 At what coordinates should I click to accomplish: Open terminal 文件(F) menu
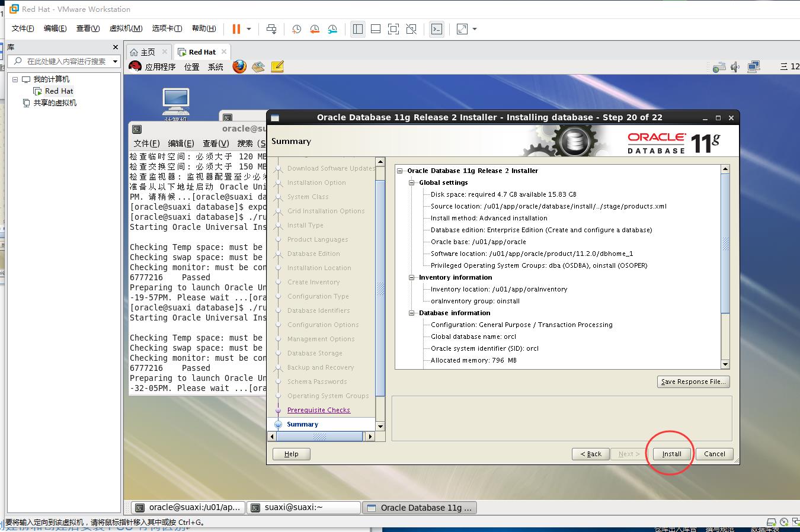click(146, 143)
